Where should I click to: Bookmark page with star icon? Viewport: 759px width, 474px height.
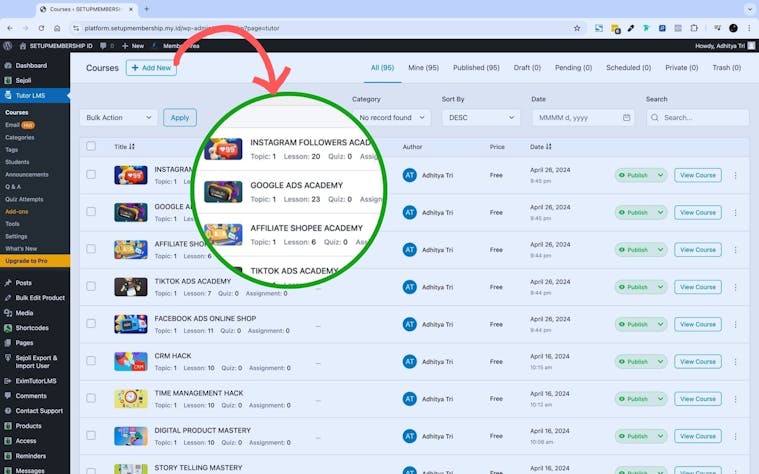pyautogui.click(x=577, y=28)
